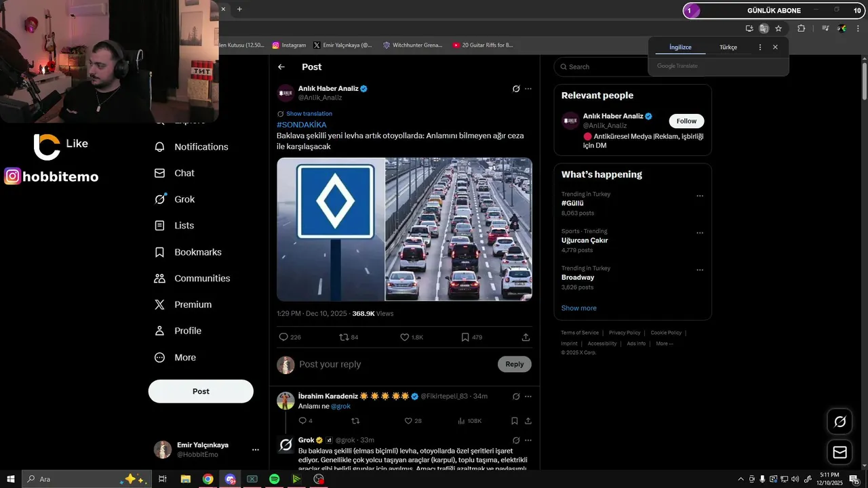Open the volume control in system tray
Viewport: 868px width, 488px height.
point(795,479)
